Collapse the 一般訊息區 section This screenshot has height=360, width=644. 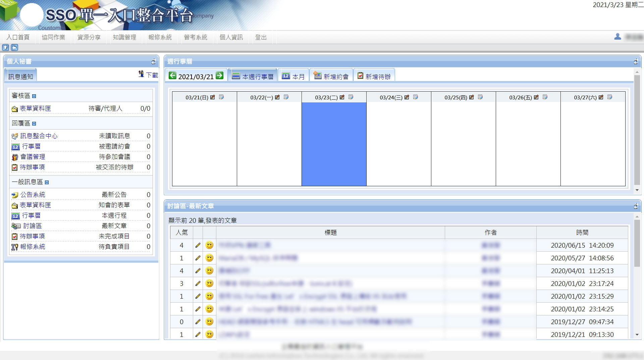click(47, 183)
